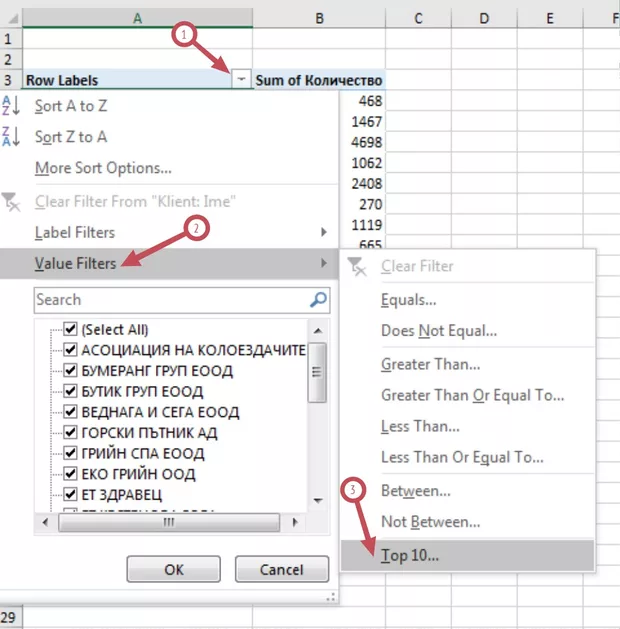Image resolution: width=620 pixels, height=629 pixels.
Task: Choose Between... filter
Action: [415, 491]
